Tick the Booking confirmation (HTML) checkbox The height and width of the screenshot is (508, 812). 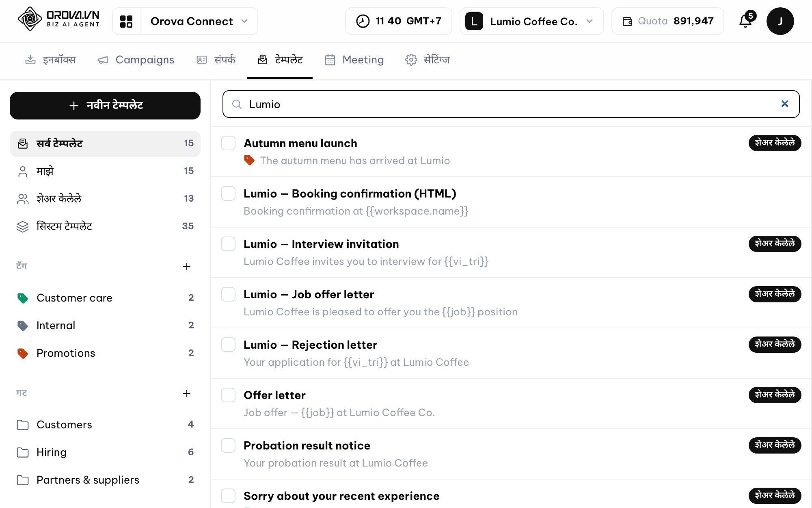(228, 193)
